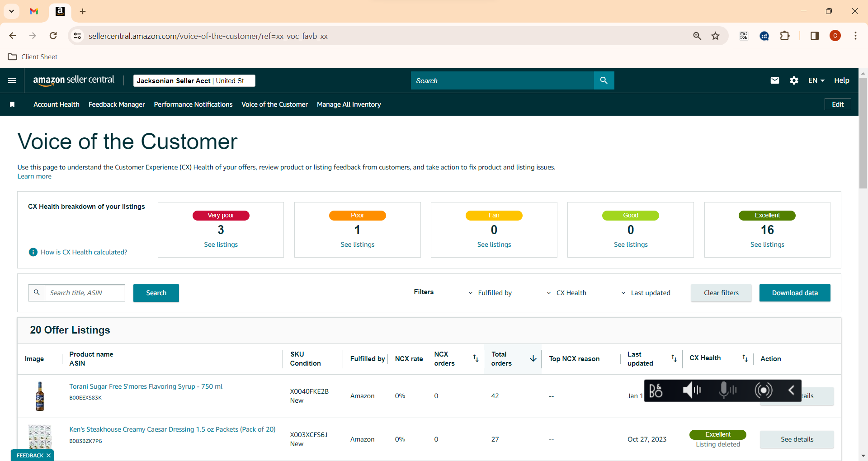Screen dimensions: 868x461
Task: Close the FEEDBACK tab widget
Action: coord(49,456)
